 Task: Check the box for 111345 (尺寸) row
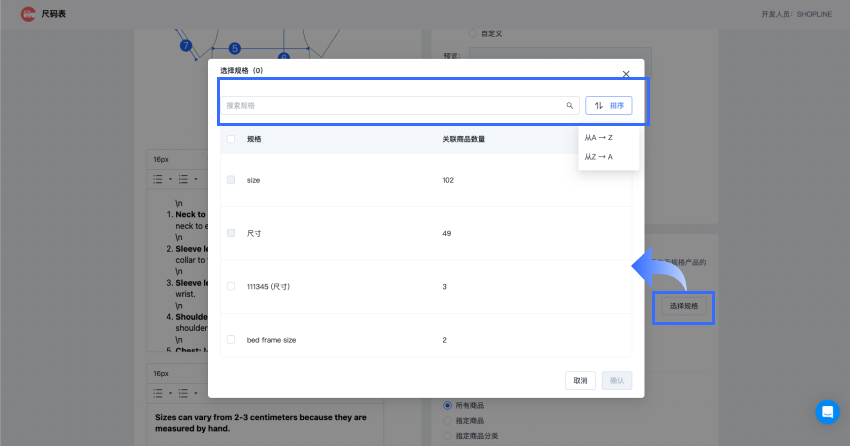coord(231,286)
